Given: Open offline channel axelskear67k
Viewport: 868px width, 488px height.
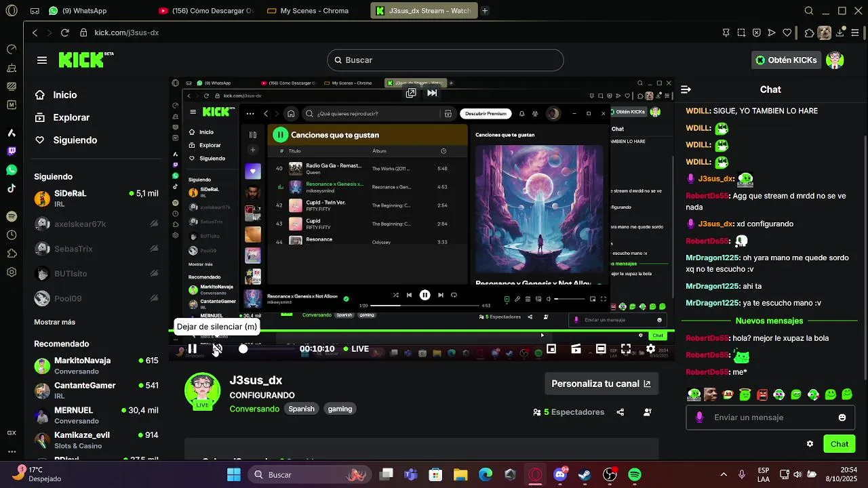Looking at the screenshot, I should pos(96,224).
